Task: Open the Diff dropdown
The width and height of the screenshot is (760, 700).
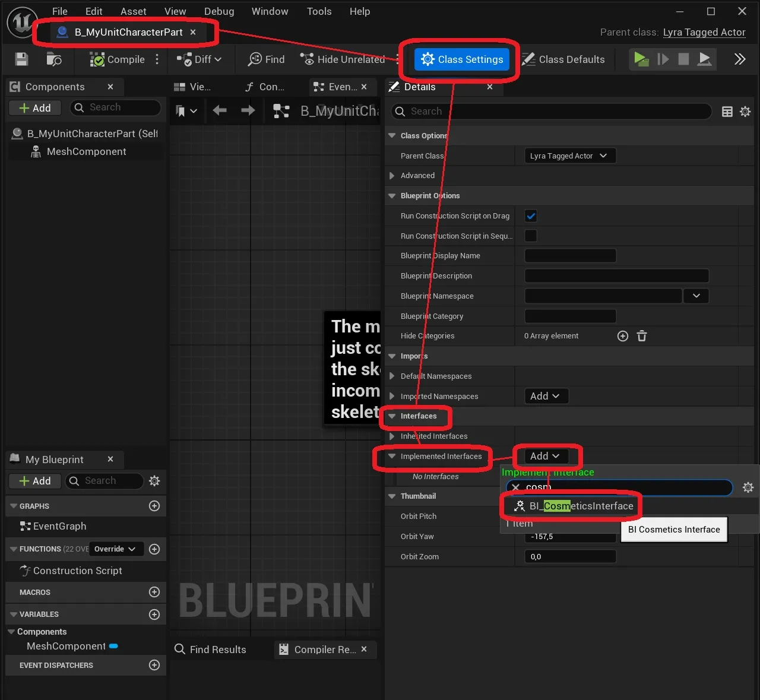Action: [x=199, y=59]
